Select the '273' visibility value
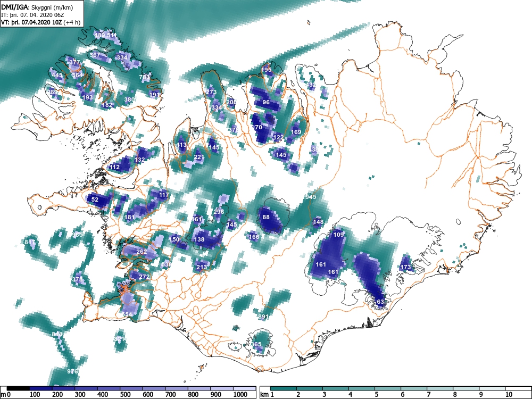Viewport: 532px width, 399px height. 211,92
